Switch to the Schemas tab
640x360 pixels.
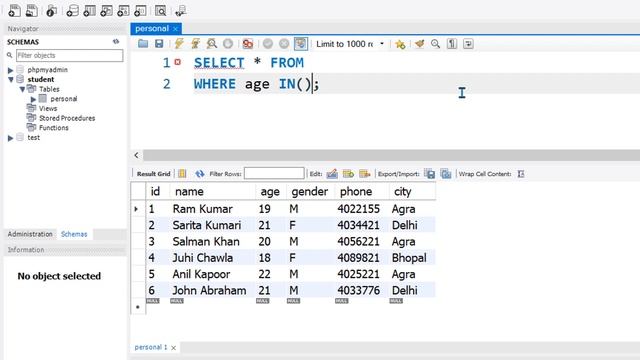click(74, 234)
